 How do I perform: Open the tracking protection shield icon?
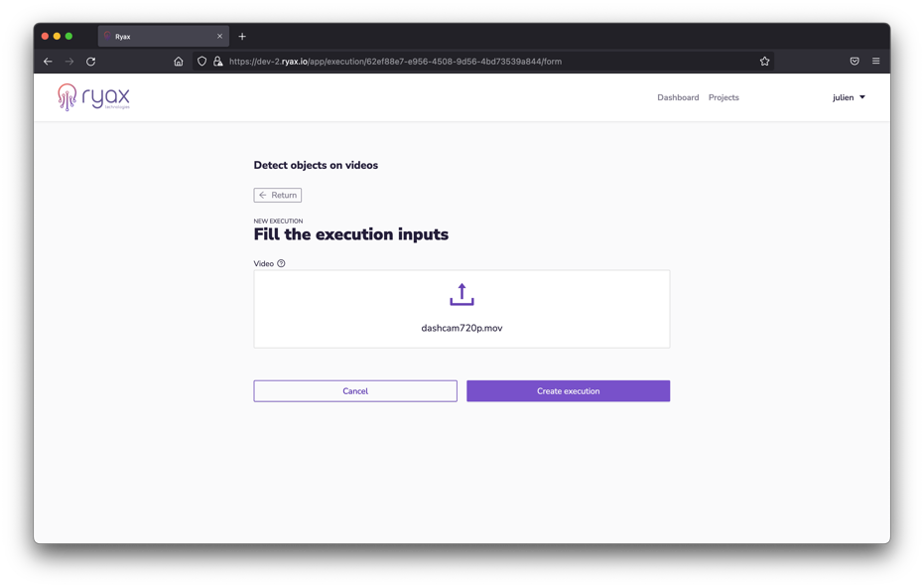(202, 62)
